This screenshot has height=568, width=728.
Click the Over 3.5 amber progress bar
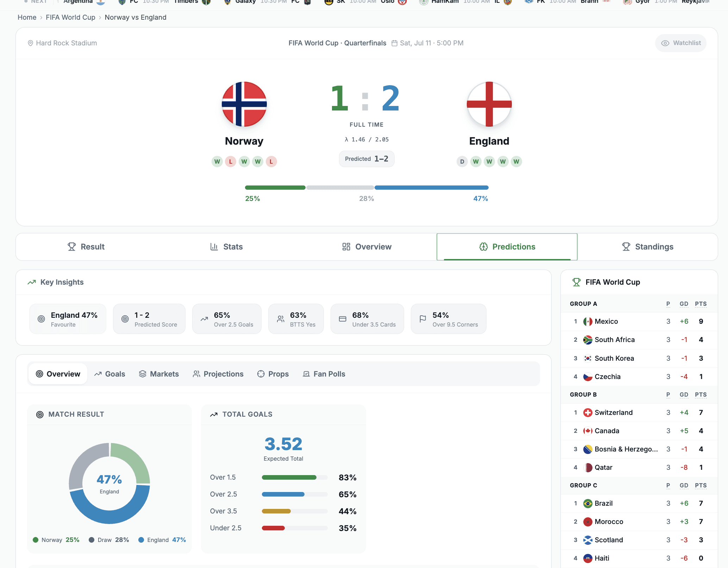point(276,511)
